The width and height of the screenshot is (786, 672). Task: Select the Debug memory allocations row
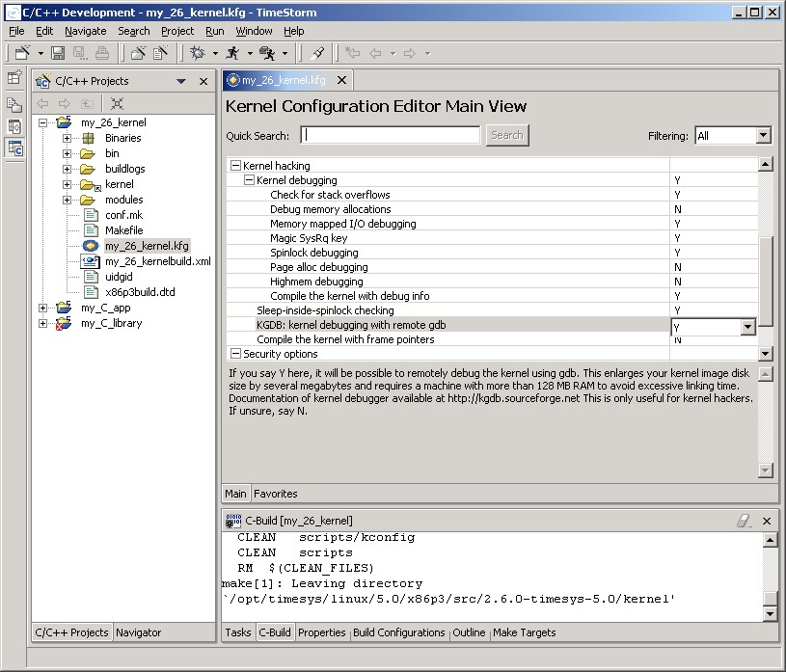tap(492, 209)
